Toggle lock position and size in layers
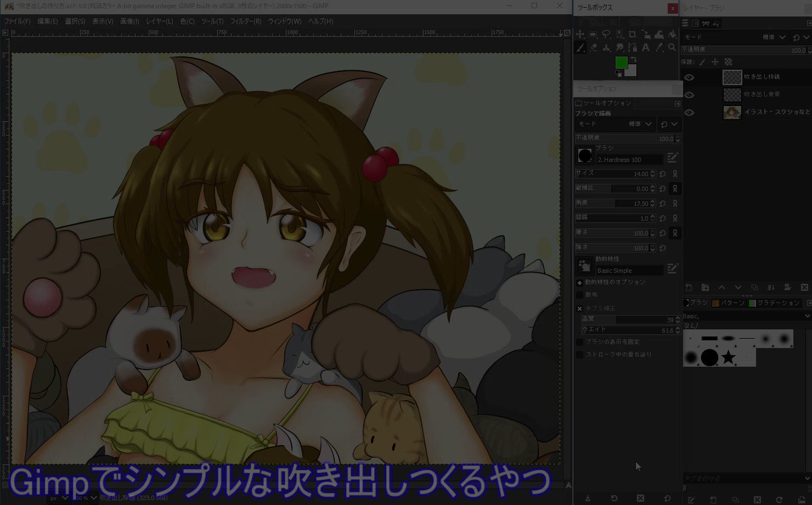 (715, 62)
